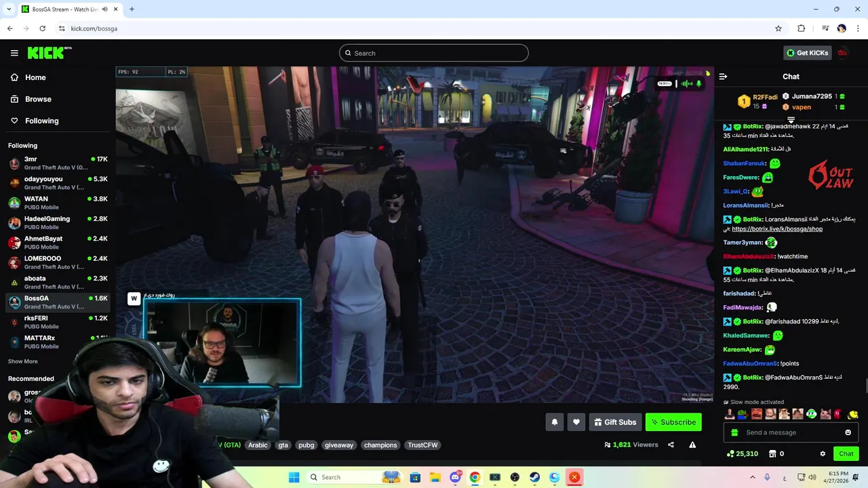Reload the page

click(x=42, y=28)
